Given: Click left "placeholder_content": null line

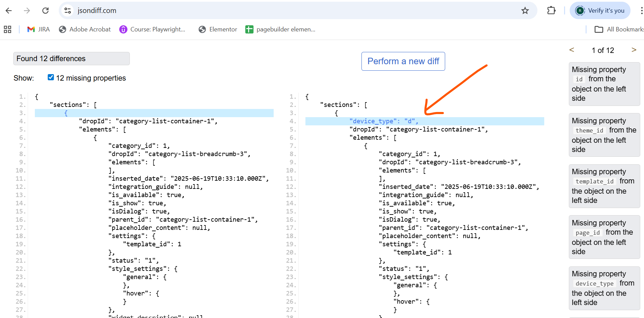Looking at the screenshot, I should point(159,228).
